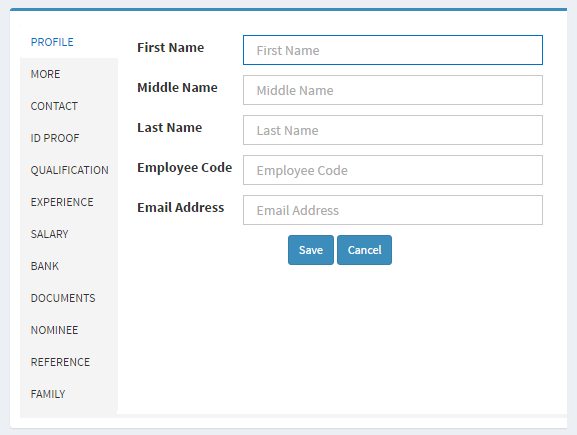This screenshot has height=435, width=577.
Task: Cancel the profile form
Action: click(364, 250)
